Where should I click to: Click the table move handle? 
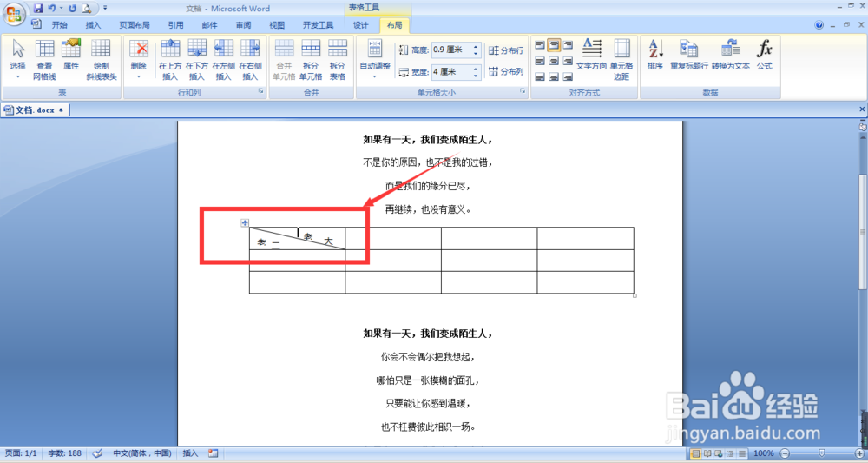point(245,222)
